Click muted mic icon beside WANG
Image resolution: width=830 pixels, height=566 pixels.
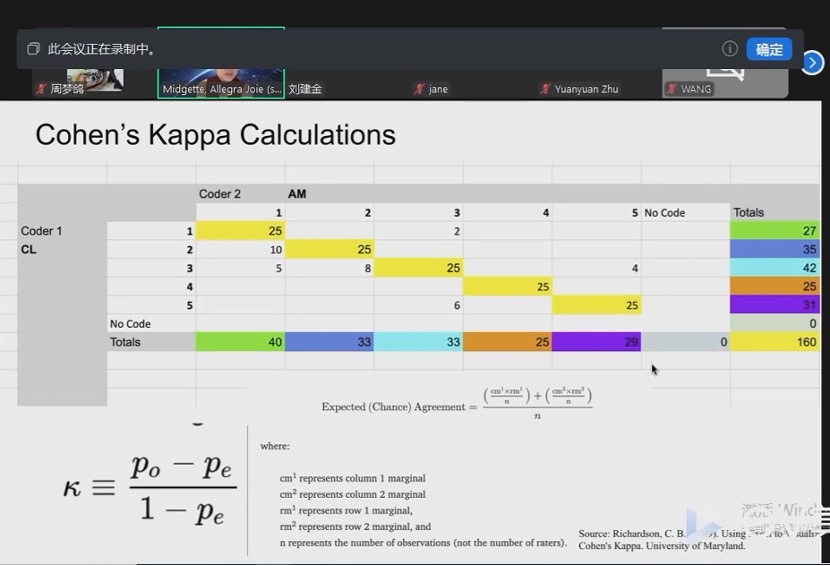tap(671, 89)
